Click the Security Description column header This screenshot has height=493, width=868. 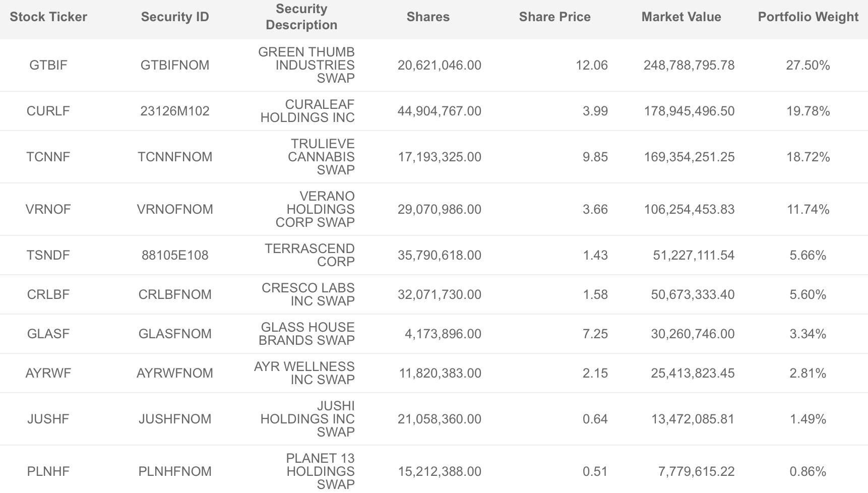(301, 17)
